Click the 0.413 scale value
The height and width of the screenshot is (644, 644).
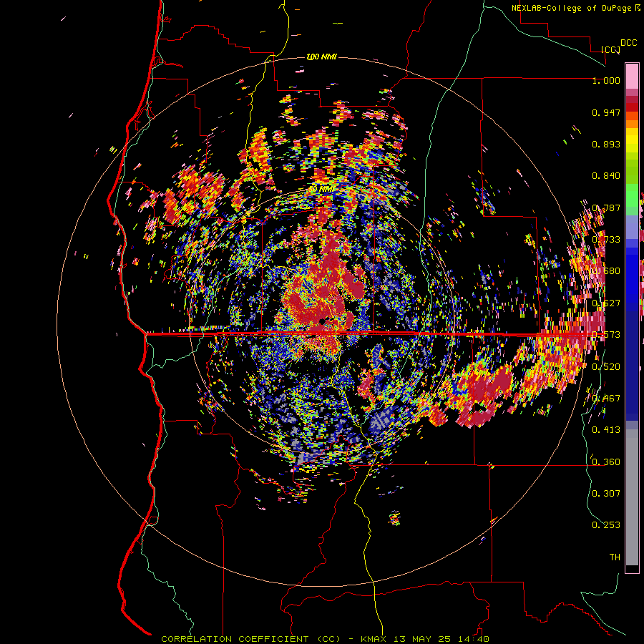606,430
